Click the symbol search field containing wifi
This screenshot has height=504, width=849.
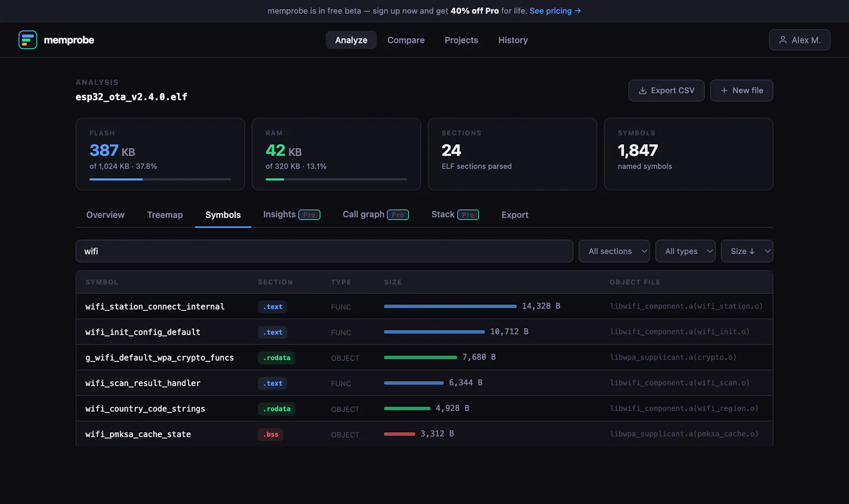(x=324, y=251)
